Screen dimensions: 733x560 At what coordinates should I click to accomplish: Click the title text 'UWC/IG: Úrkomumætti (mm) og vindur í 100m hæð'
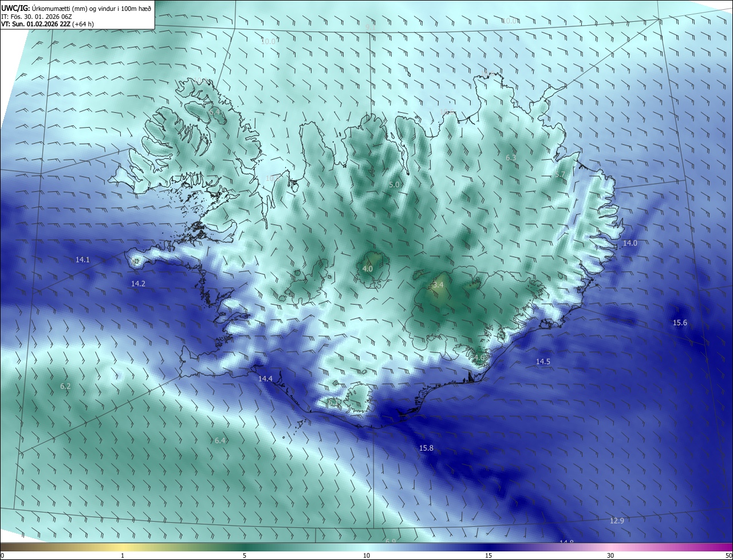pyautogui.click(x=76, y=8)
